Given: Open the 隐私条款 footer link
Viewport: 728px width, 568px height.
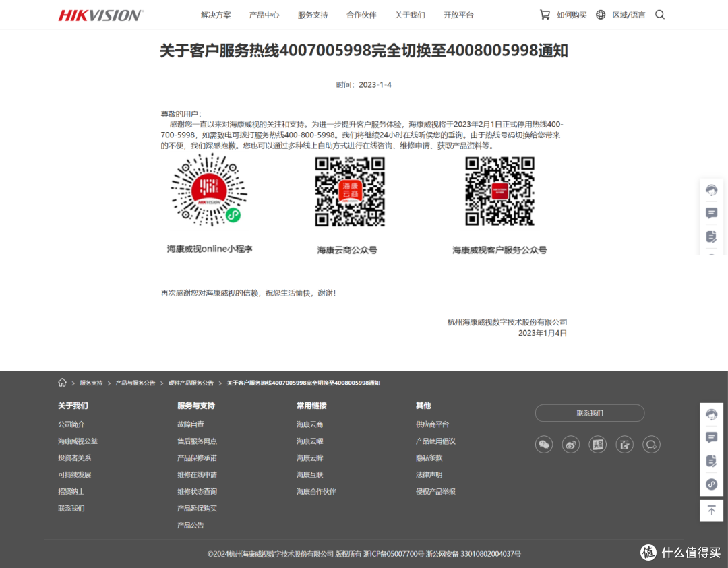Looking at the screenshot, I should click(429, 457).
